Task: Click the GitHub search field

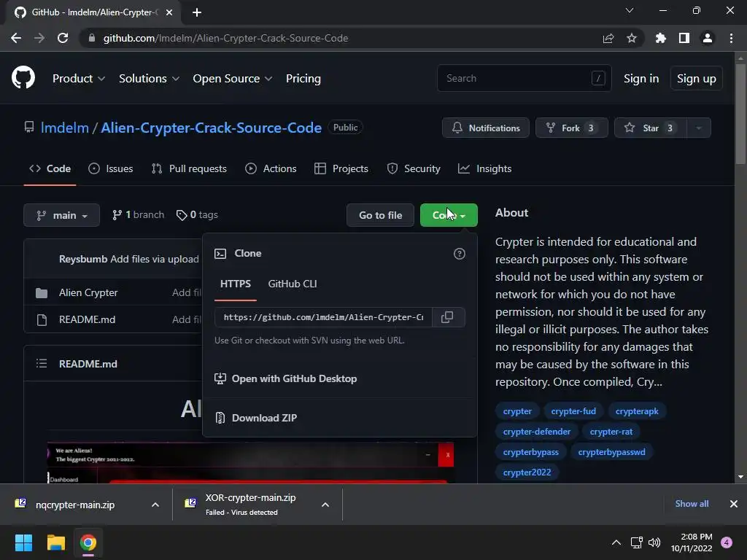Action: (x=524, y=78)
